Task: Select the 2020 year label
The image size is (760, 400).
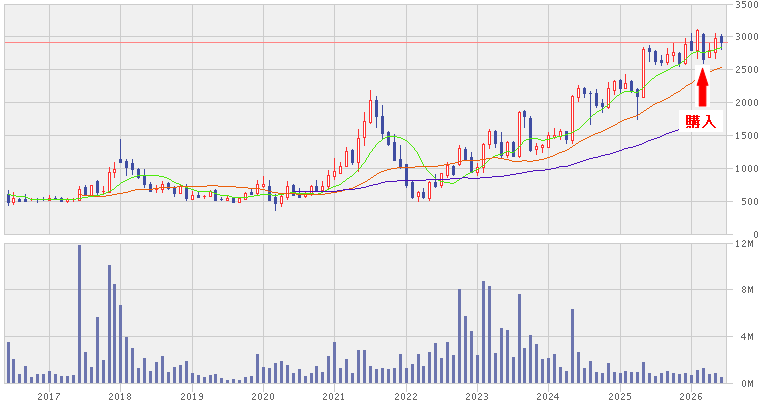Action: [x=263, y=396]
